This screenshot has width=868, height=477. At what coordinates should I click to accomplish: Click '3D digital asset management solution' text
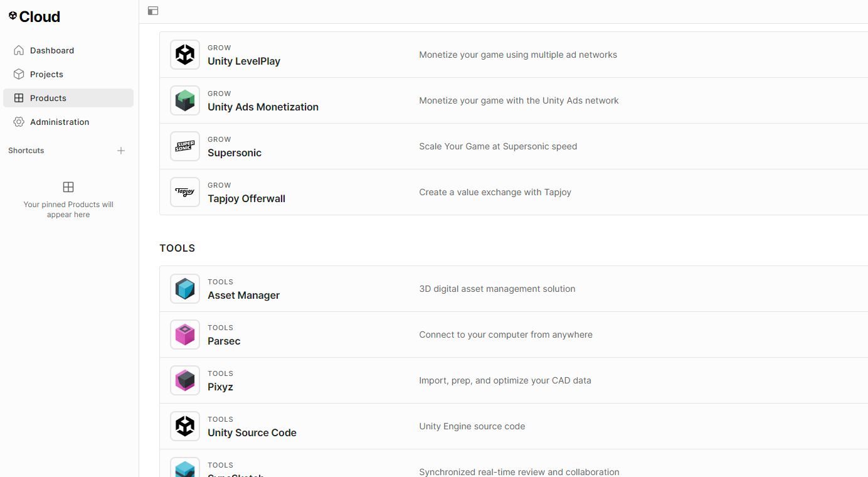pos(497,289)
